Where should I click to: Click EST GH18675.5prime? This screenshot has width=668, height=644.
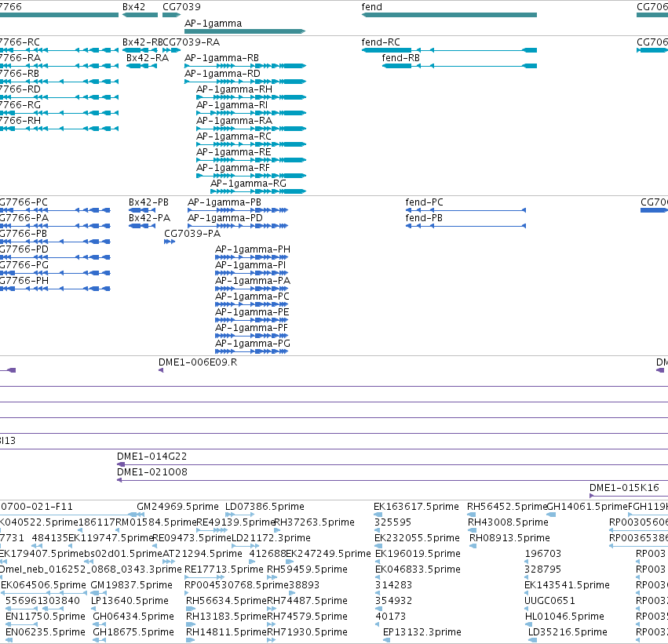click(x=133, y=632)
